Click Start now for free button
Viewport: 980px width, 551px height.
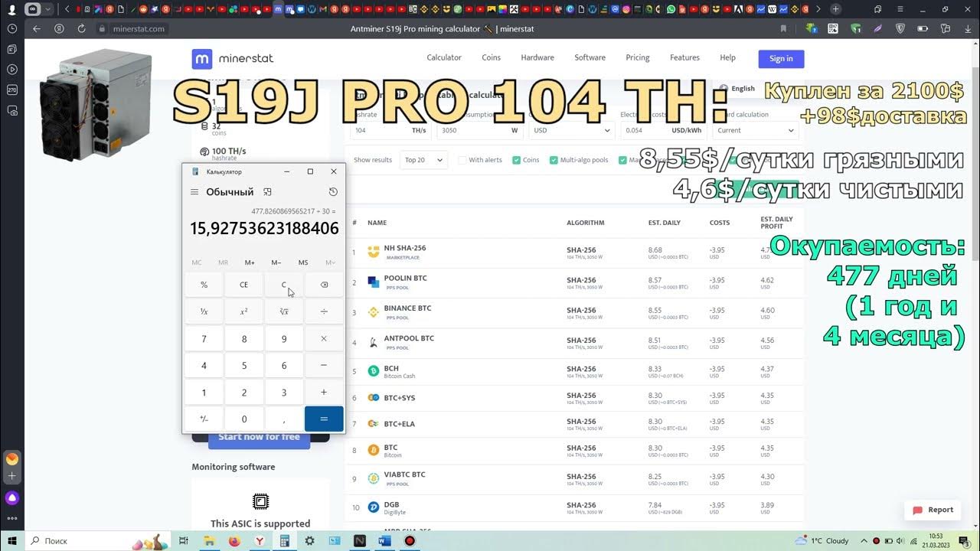pos(260,438)
